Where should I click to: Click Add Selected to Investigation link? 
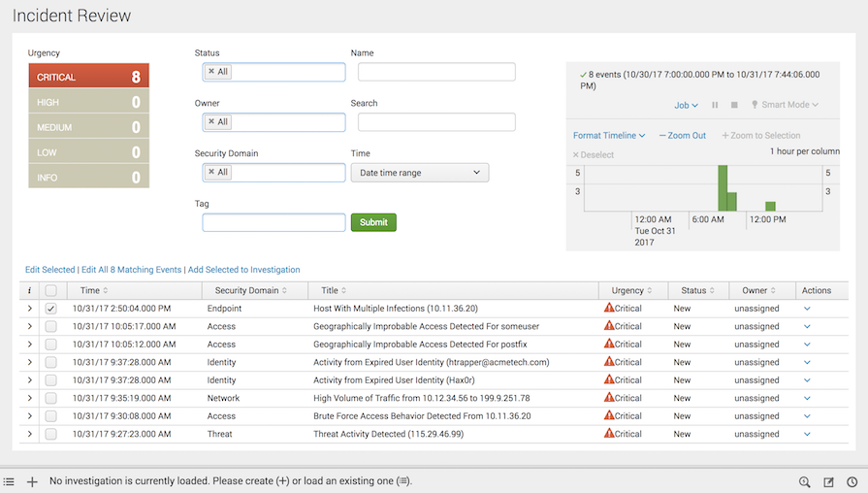(243, 270)
